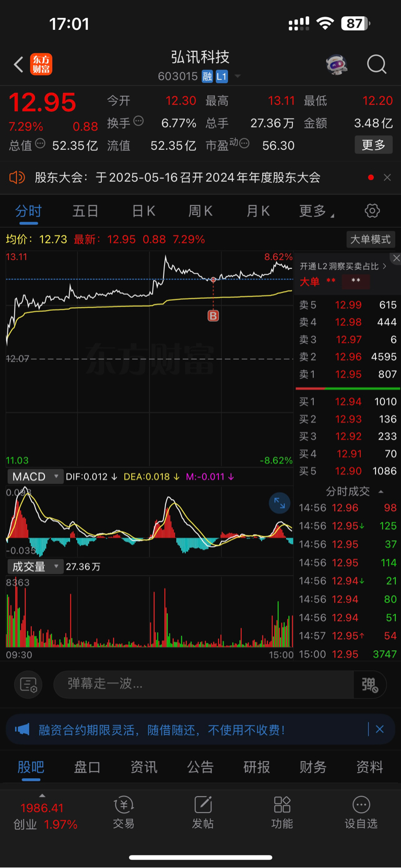The height and width of the screenshot is (868, 401).
Task: Select the 买5 price 12.90 row
Action: (x=348, y=471)
